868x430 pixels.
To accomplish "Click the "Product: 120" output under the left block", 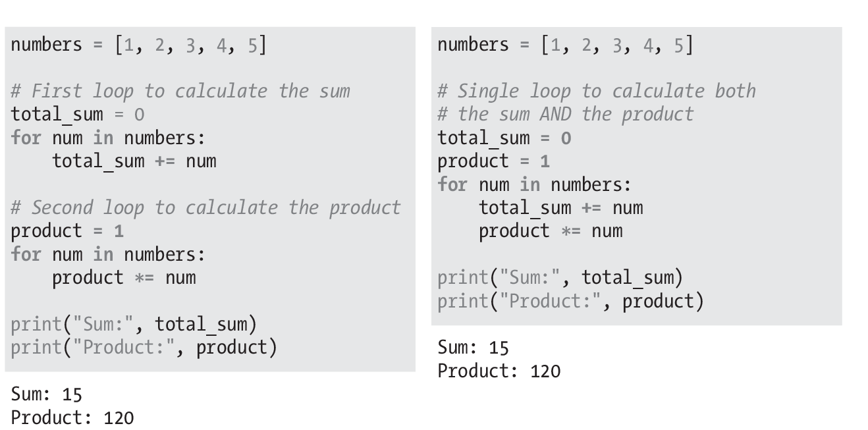I will pyautogui.click(x=72, y=417).
